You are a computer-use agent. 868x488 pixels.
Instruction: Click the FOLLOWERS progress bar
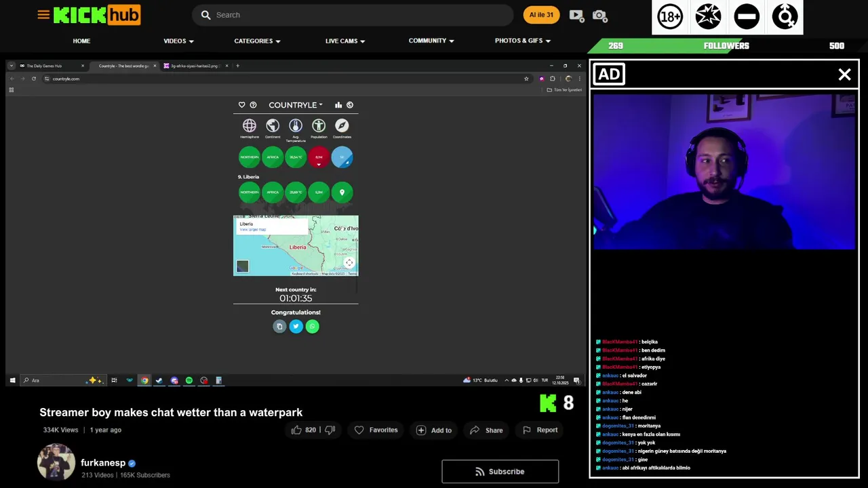pyautogui.click(x=726, y=45)
